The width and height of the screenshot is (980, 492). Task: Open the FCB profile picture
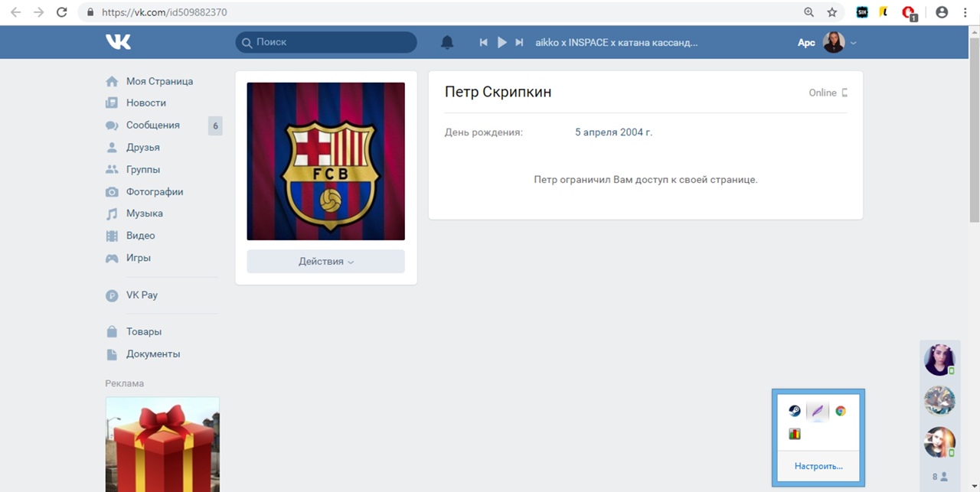tap(325, 161)
